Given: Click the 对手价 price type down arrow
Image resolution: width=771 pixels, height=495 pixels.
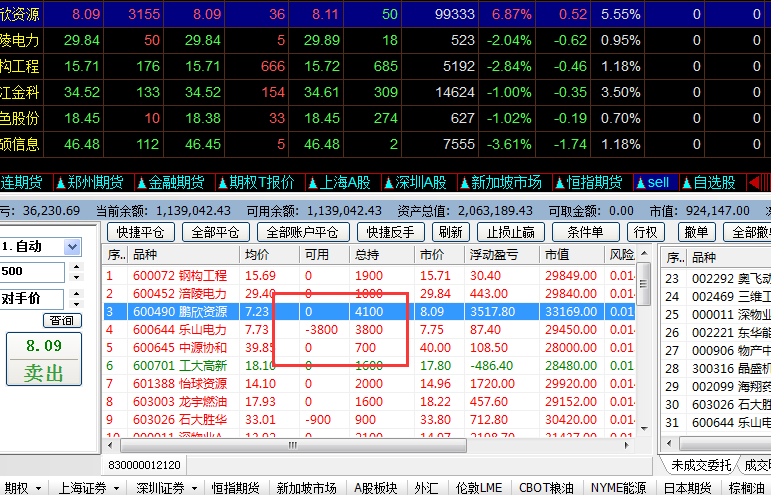Looking at the screenshot, I should [75, 304].
